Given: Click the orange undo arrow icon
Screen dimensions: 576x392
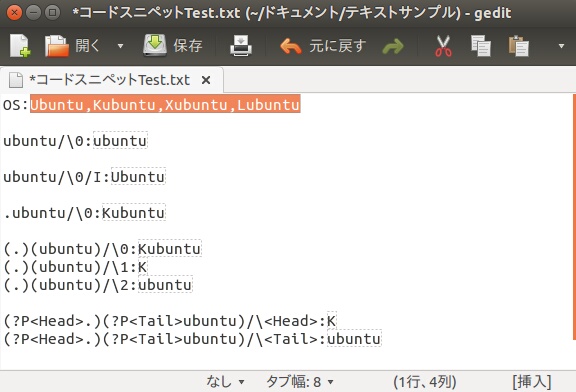Looking at the screenshot, I should [x=291, y=46].
